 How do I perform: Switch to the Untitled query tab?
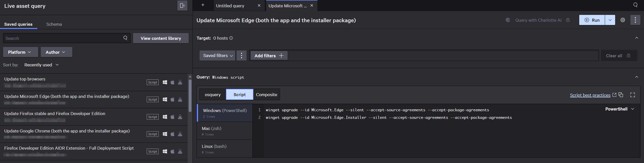click(x=230, y=6)
